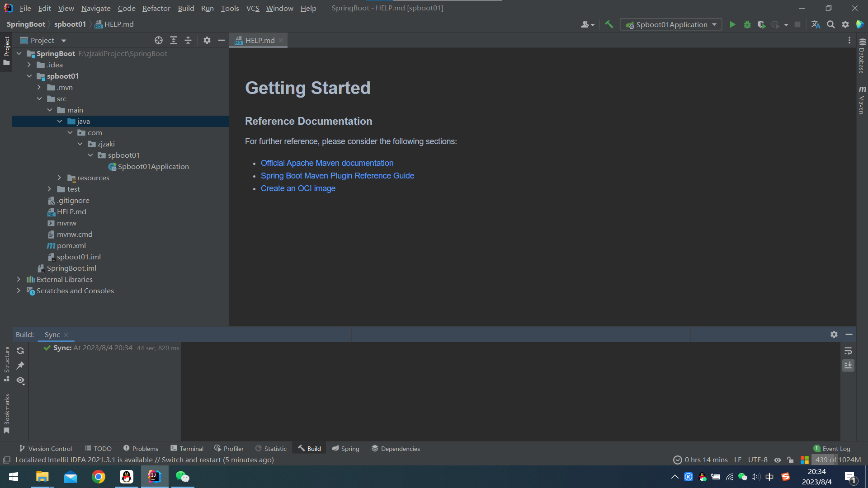Open the Refactor menu
868x488 pixels.
[156, 8]
